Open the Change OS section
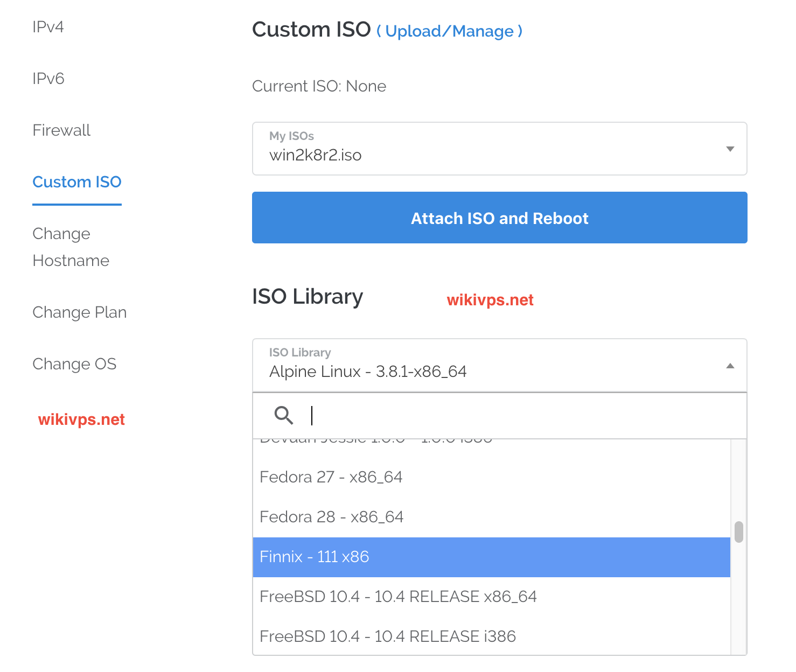Viewport: 796px width, 672px height. (x=74, y=364)
